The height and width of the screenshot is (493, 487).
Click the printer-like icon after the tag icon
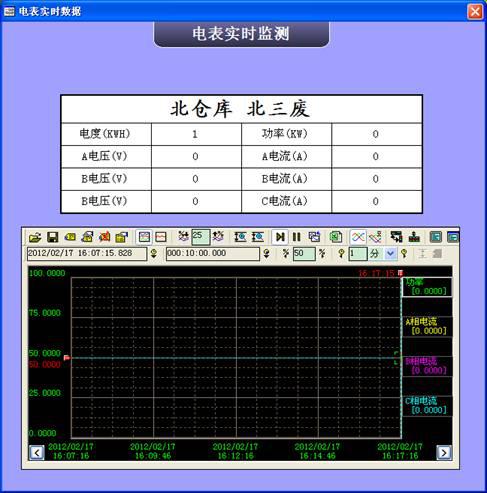pyautogui.click(x=87, y=237)
